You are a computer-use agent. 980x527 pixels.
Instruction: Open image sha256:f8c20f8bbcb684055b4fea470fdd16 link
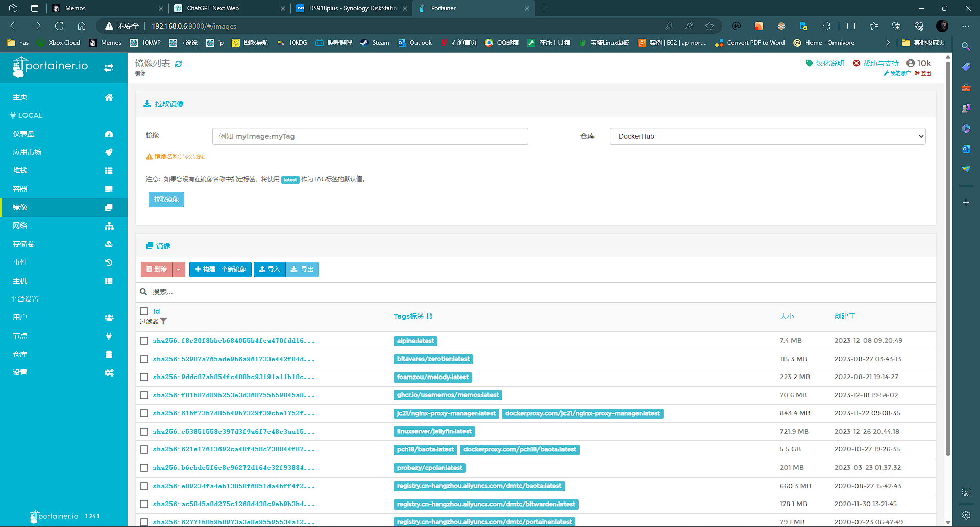(x=234, y=341)
